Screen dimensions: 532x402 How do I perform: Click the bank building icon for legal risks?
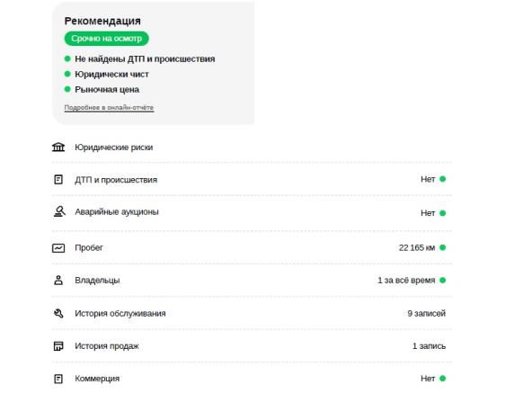coord(58,147)
